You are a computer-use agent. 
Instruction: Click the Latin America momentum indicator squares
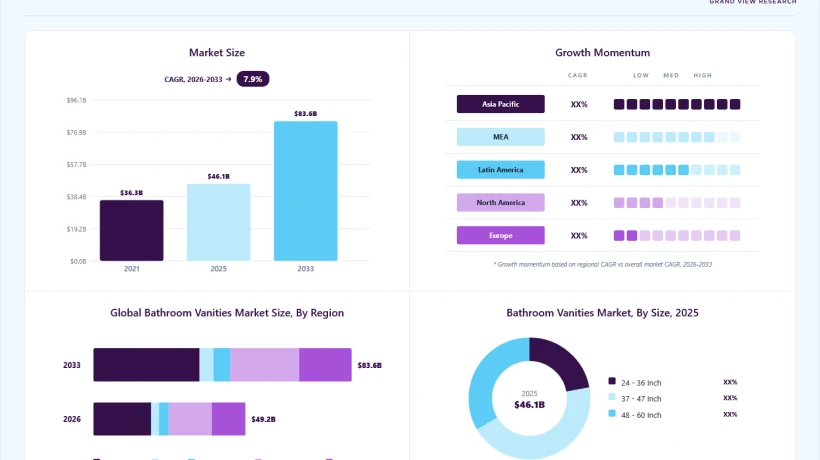tap(677, 170)
